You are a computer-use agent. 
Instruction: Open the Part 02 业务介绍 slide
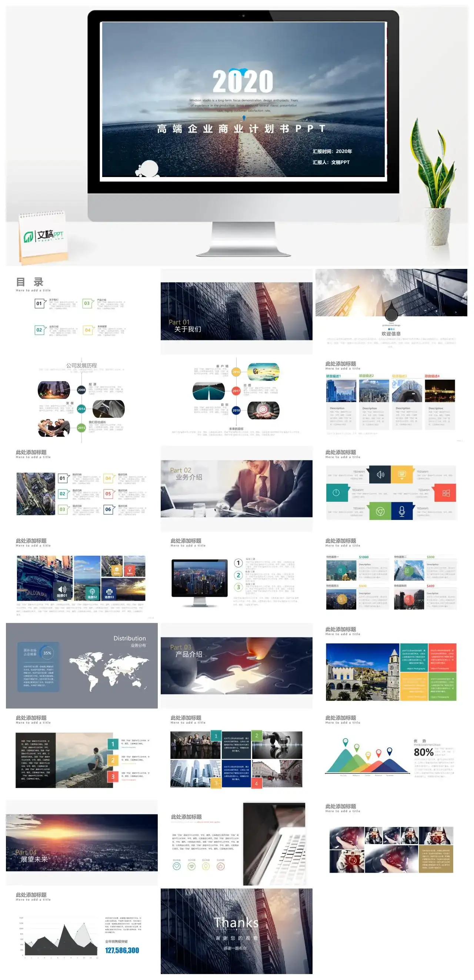pos(236,488)
